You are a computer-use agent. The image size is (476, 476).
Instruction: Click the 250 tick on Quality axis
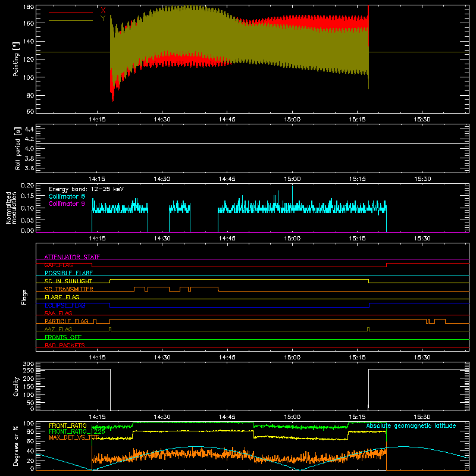coord(28,370)
